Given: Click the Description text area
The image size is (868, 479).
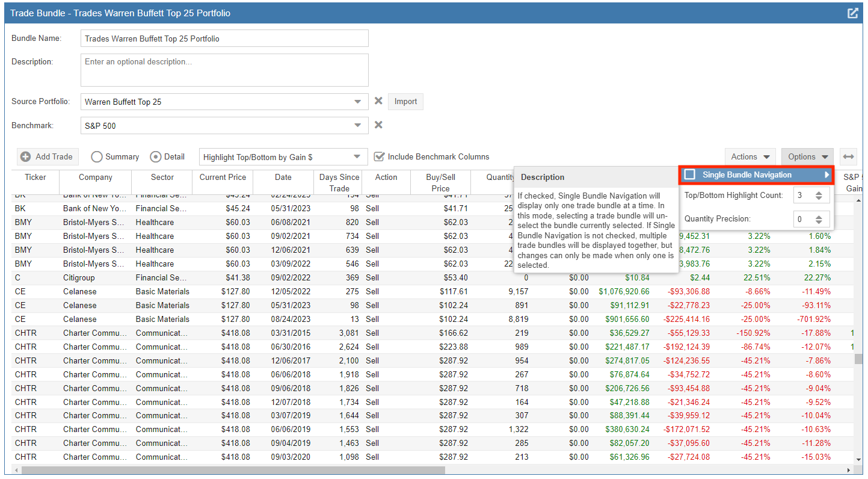Looking at the screenshot, I should (224, 70).
